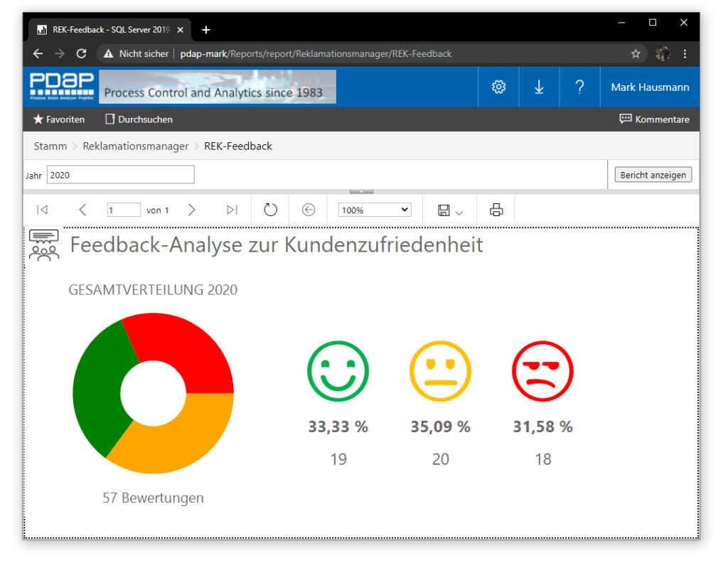Screen dimensions: 728x563
Task: Open the Durchsuchen menu item
Action: tap(139, 119)
